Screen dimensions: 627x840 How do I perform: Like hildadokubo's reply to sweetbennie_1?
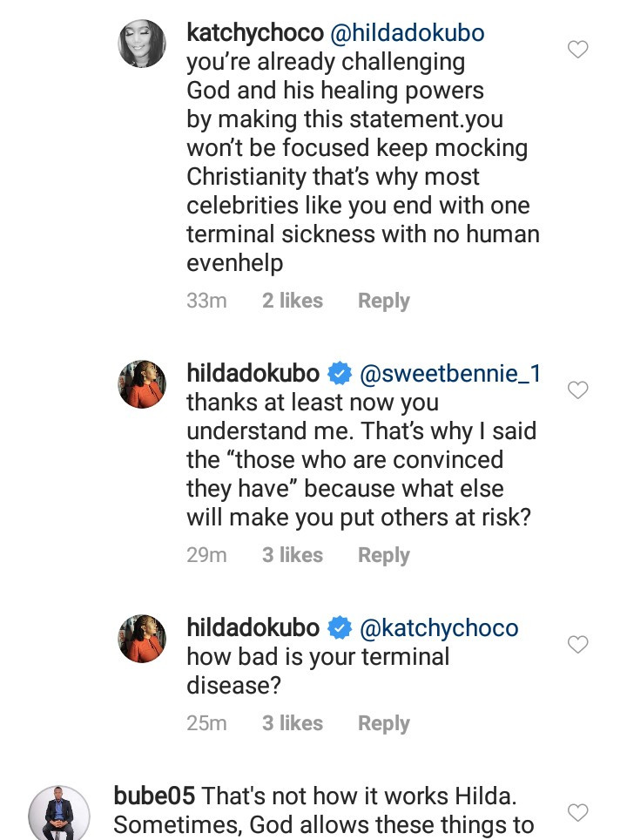pyautogui.click(x=577, y=390)
